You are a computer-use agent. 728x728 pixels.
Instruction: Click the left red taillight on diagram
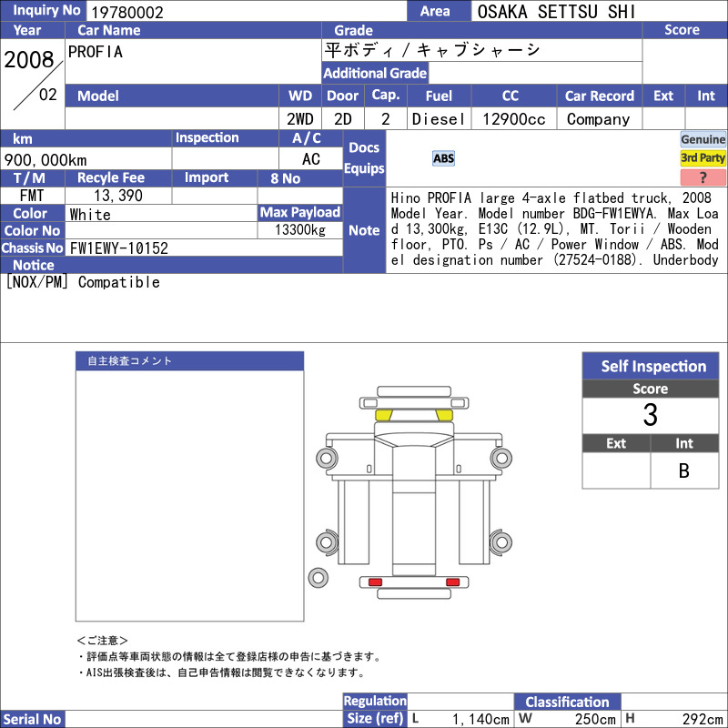(375, 582)
